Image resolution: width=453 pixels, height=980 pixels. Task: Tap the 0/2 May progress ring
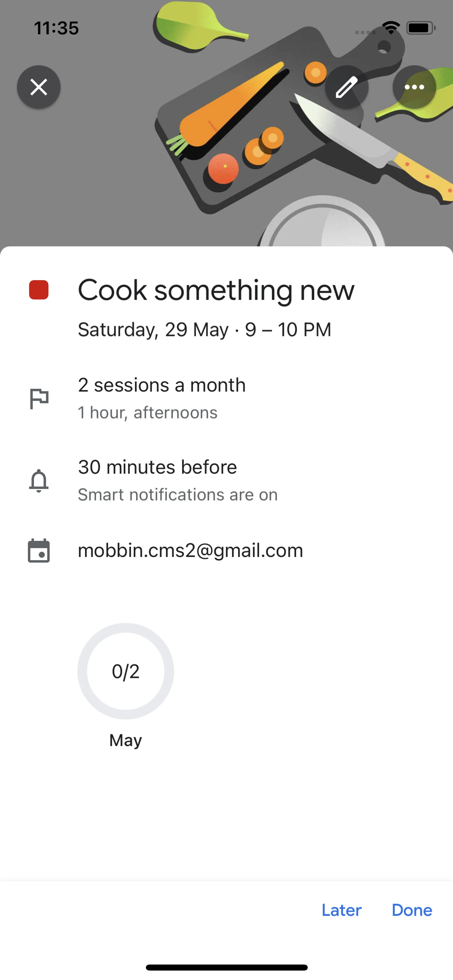[126, 671]
